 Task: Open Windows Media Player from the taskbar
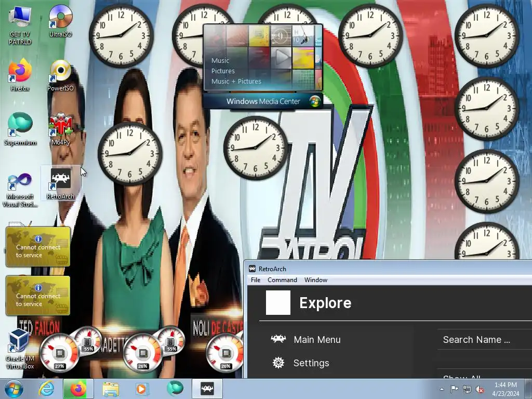[x=141, y=389]
